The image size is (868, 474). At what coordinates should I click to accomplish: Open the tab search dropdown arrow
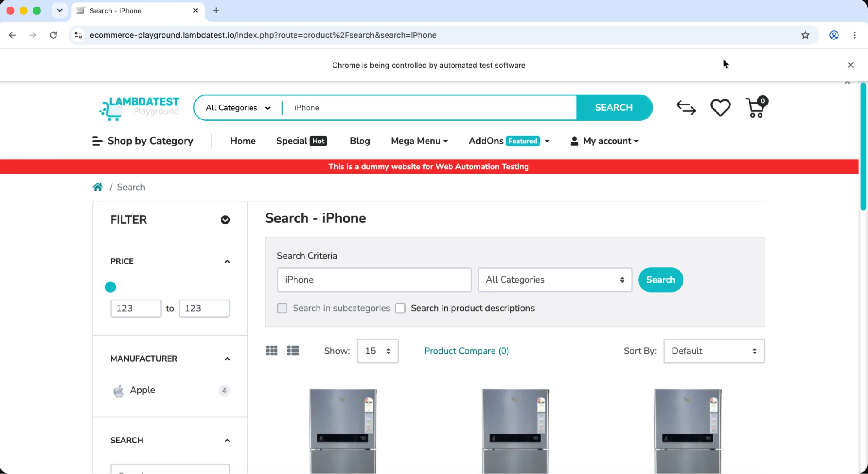[59, 10]
